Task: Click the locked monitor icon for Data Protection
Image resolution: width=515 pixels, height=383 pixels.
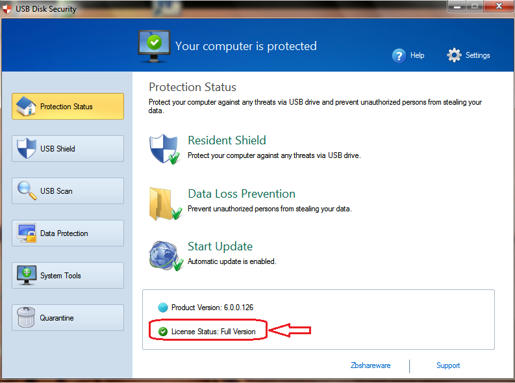Action: coord(27,233)
